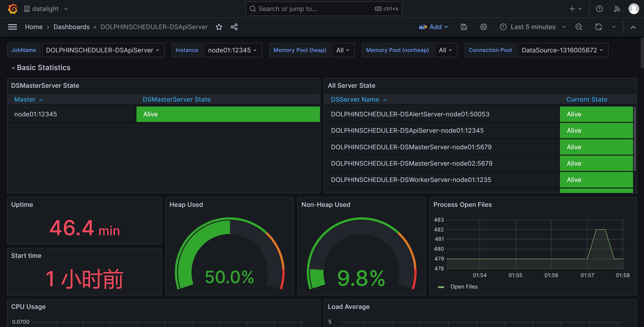Click the Grafana logo icon
This screenshot has width=644, height=327.
(13, 9)
